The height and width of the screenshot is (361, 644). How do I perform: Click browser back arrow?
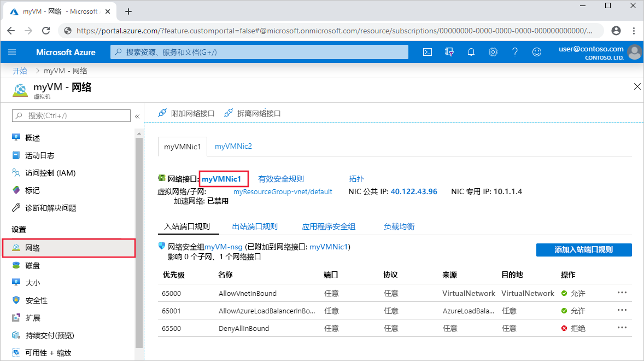click(11, 31)
